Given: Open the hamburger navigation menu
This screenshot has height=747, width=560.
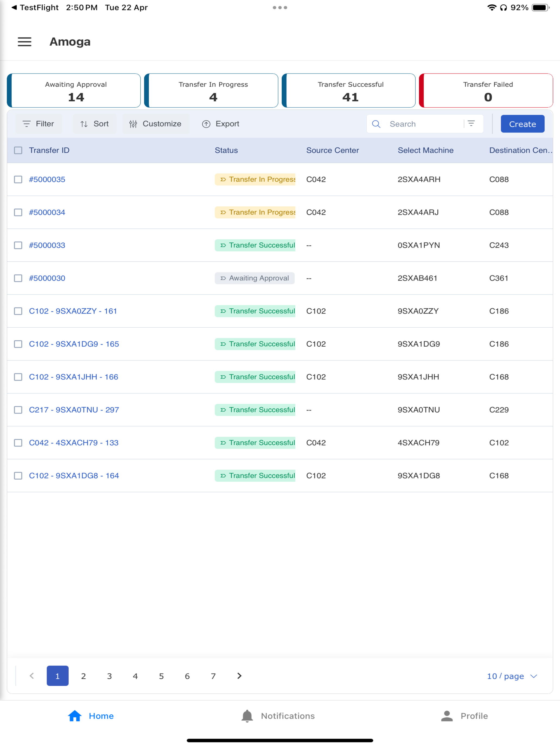Looking at the screenshot, I should pos(25,42).
